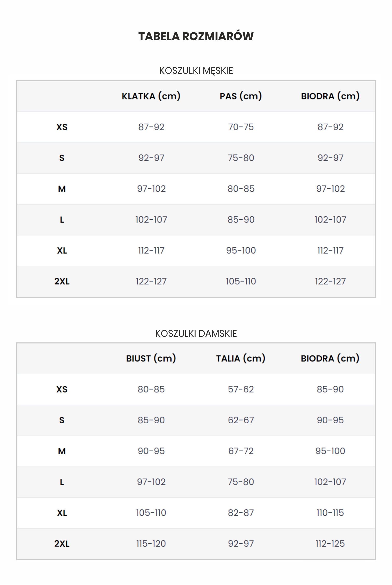
Task: Click women's XS waist value 57-62
Action: point(241,389)
